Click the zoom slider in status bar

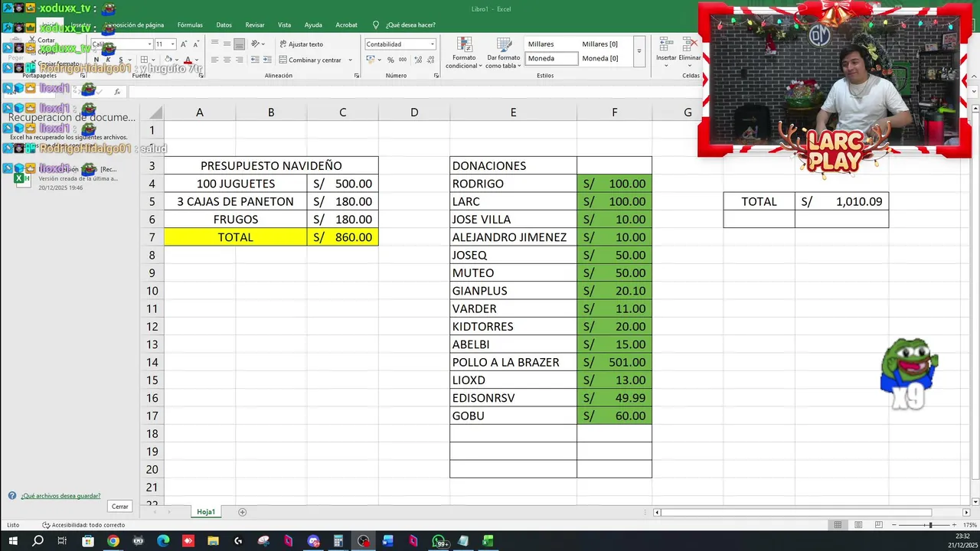930,525
